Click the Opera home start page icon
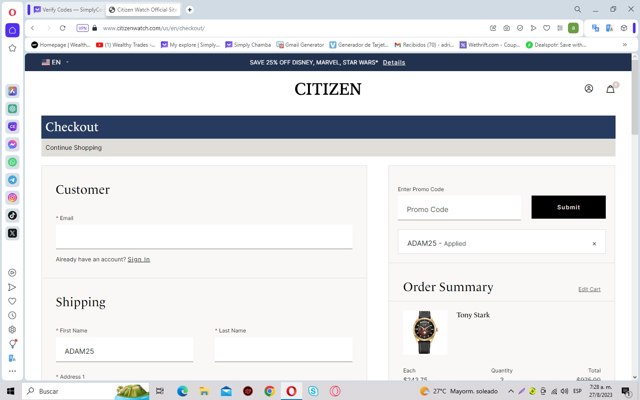640x400 pixels. point(12,30)
